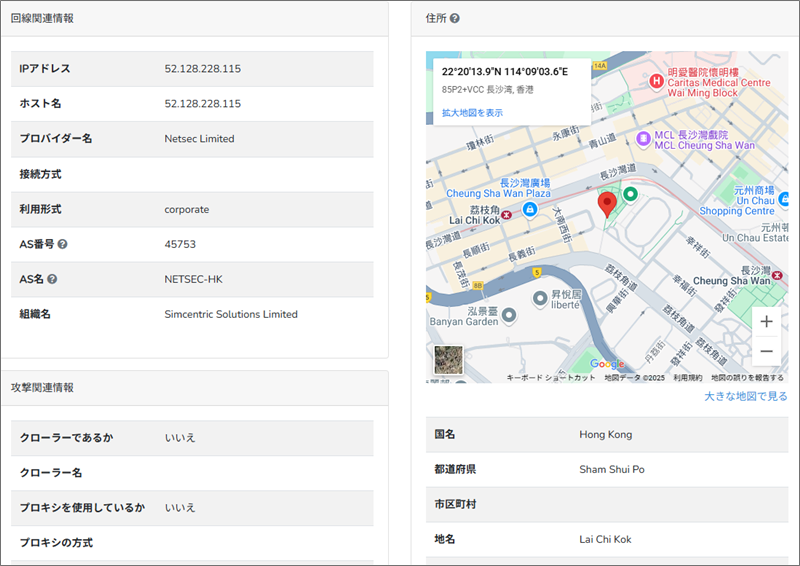Select the ホスト名 value 52.128.228.115
The height and width of the screenshot is (566, 800).
tap(203, 104)
